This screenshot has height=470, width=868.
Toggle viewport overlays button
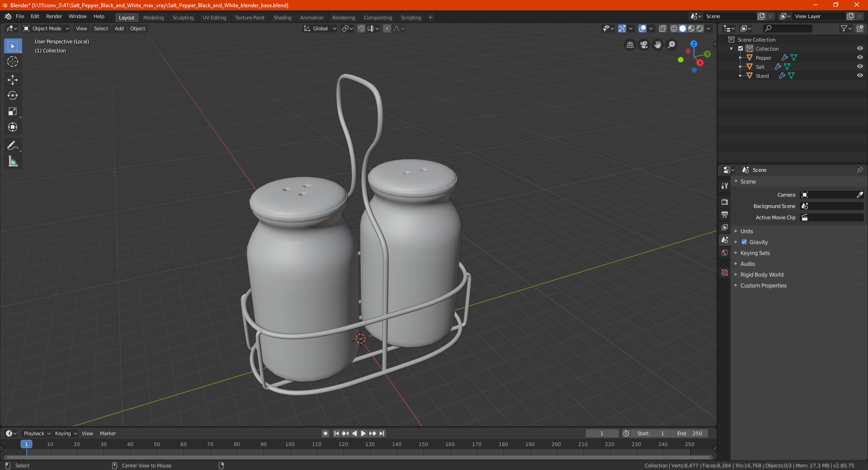tap(642, 28)
